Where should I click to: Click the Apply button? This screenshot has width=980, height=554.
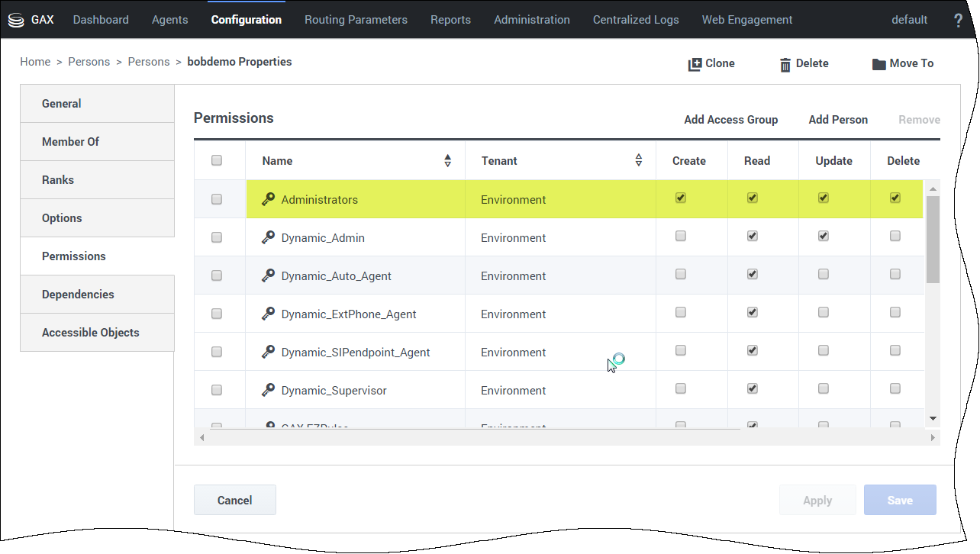tap(817, 501)
